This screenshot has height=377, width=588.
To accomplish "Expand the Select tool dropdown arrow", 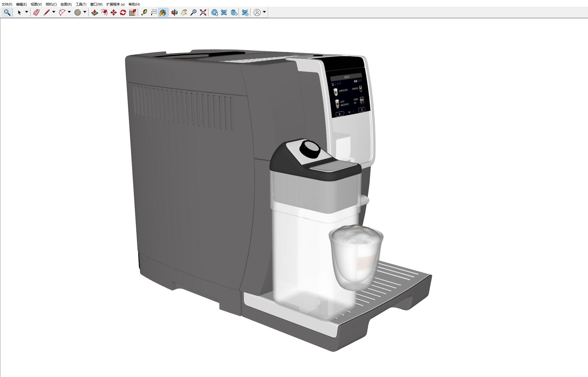I will [27, 12].
